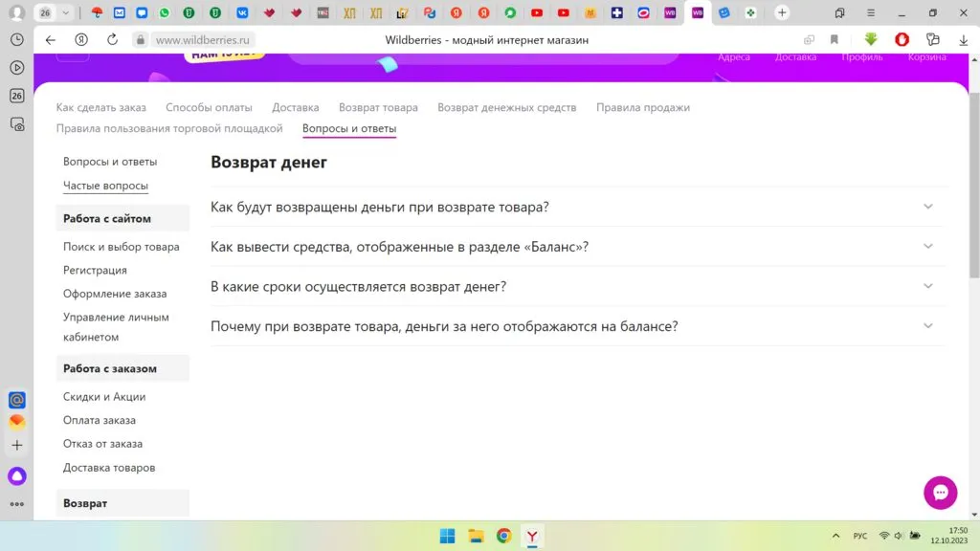The image size is (980, 551).
Task: Open 'Доставка товаров' sidebar link
Action: 109,468
